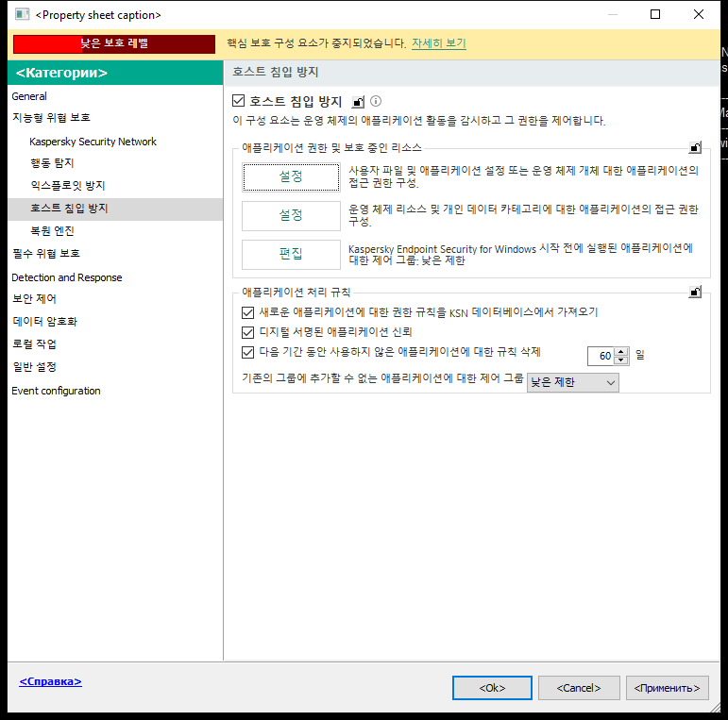Click the <Cancel> button
This screenshot has height=720, width=728.
coord(579,688)
